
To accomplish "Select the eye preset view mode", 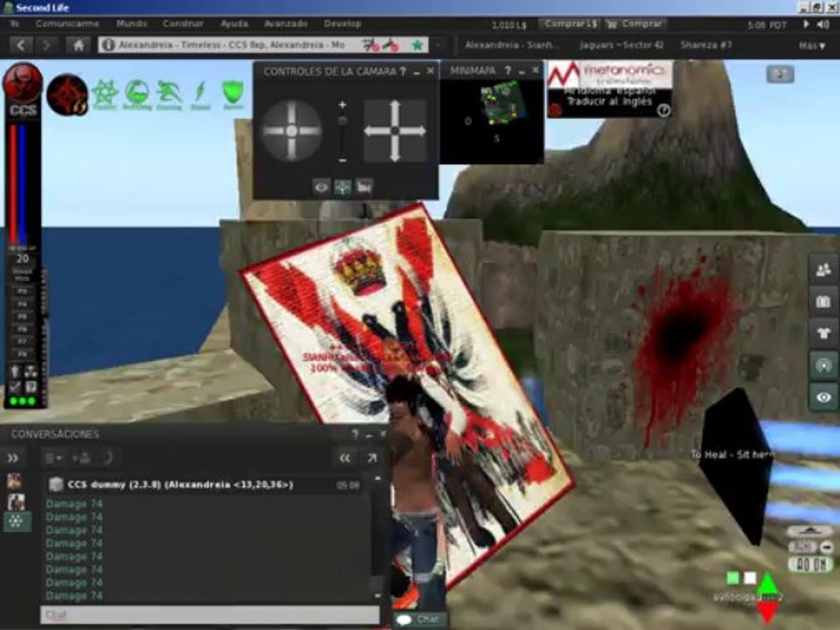I will 321,187.
